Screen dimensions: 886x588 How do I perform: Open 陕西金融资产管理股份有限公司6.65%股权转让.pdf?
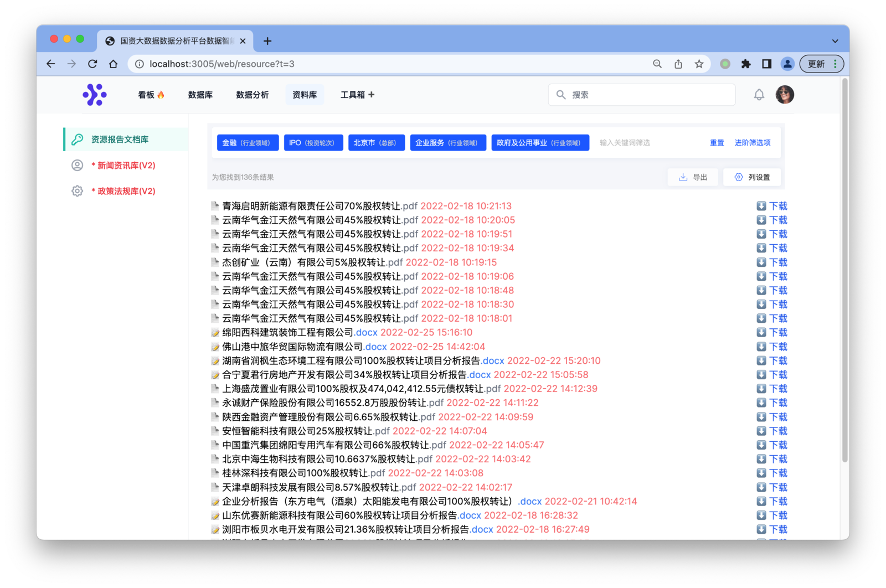pos(329,417)
